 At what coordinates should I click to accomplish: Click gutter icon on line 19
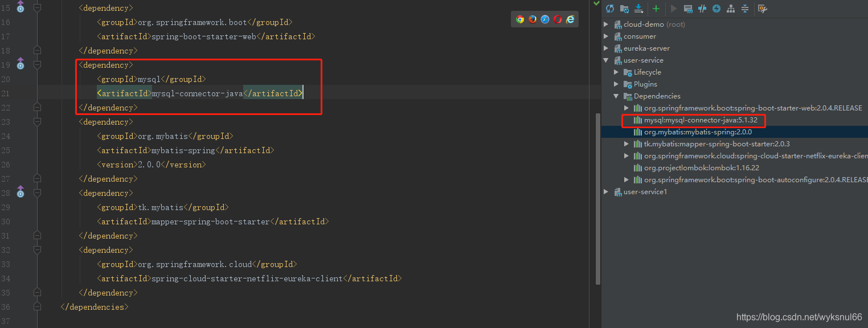[x=21, y=63]
